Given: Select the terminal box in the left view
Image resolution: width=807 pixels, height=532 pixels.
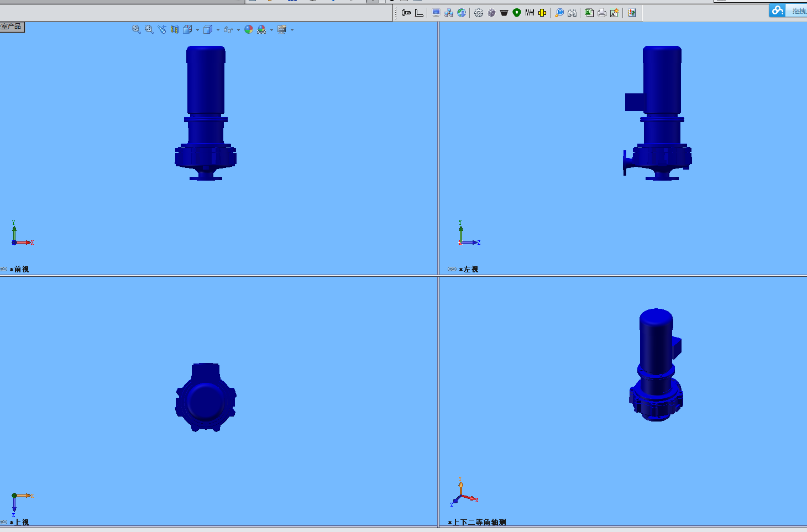Looking at the screenshot, I should [635, 102].
